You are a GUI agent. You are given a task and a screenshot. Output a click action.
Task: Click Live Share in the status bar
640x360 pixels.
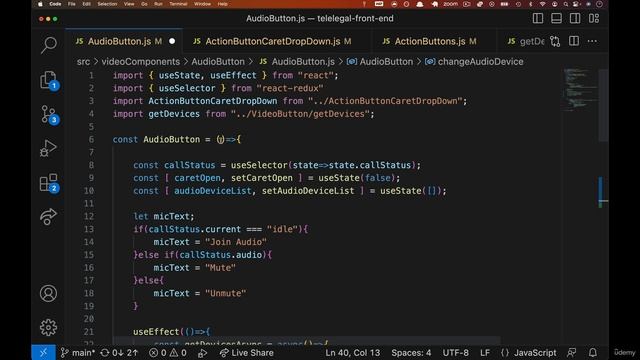point(247,353)
